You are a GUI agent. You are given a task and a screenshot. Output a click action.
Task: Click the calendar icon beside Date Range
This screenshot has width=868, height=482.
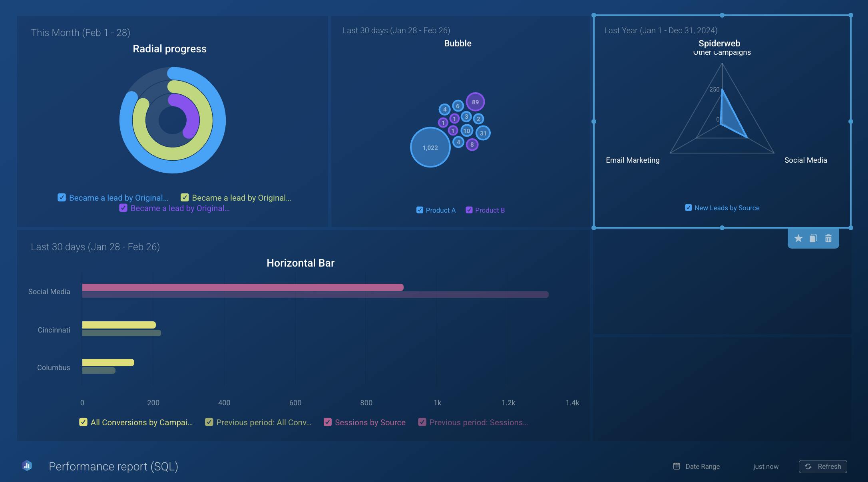[677, 466]
